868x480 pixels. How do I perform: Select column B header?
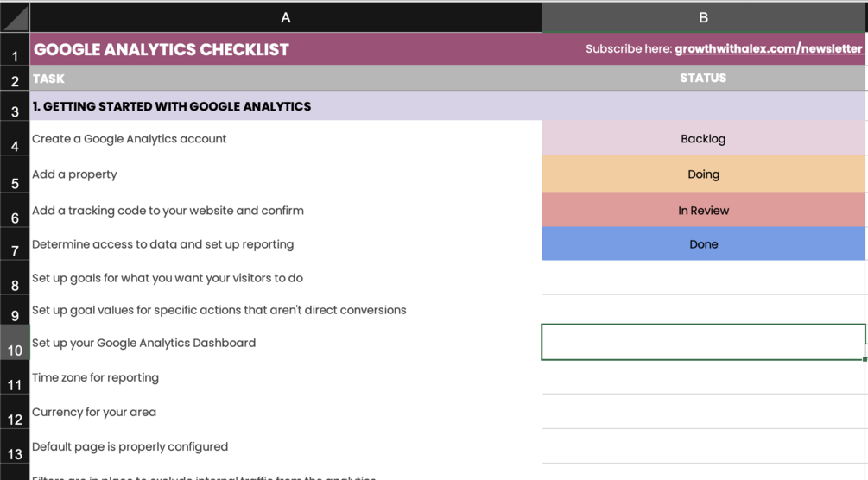703,17
